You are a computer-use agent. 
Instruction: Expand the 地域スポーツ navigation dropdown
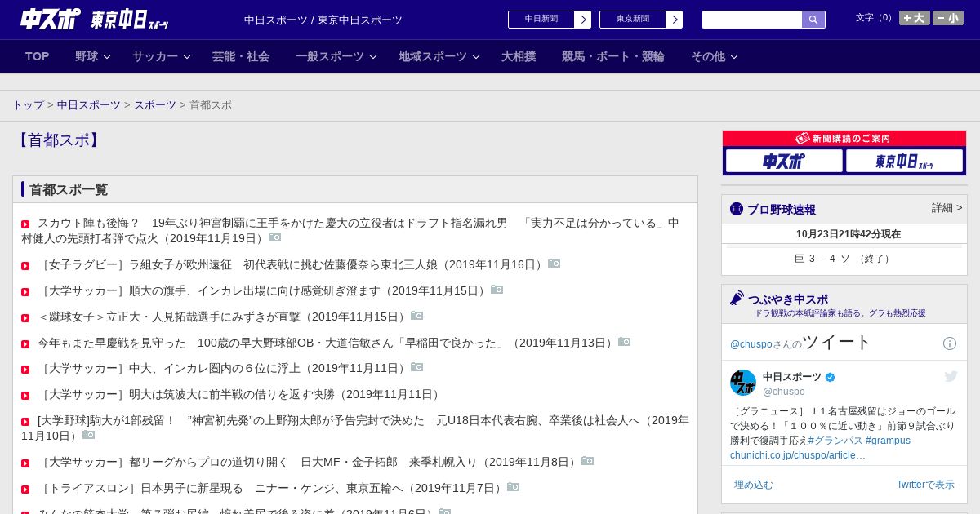[x=439, y=56]
